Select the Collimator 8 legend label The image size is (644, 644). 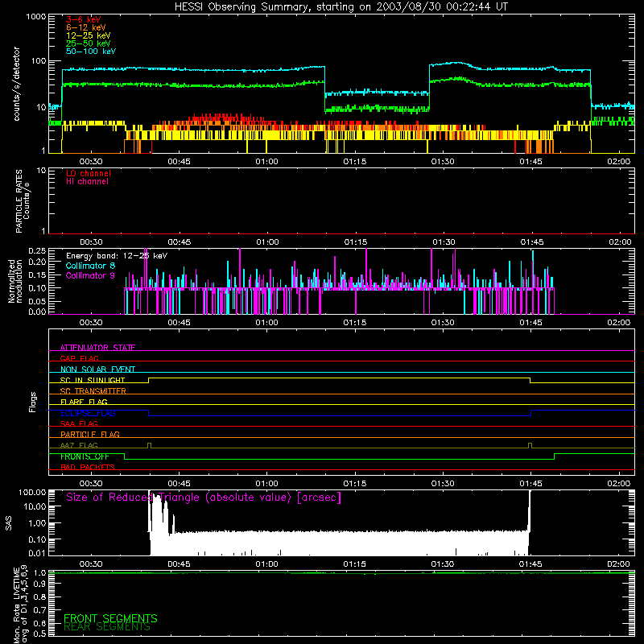pyautogui.click(x=90, y=266)
